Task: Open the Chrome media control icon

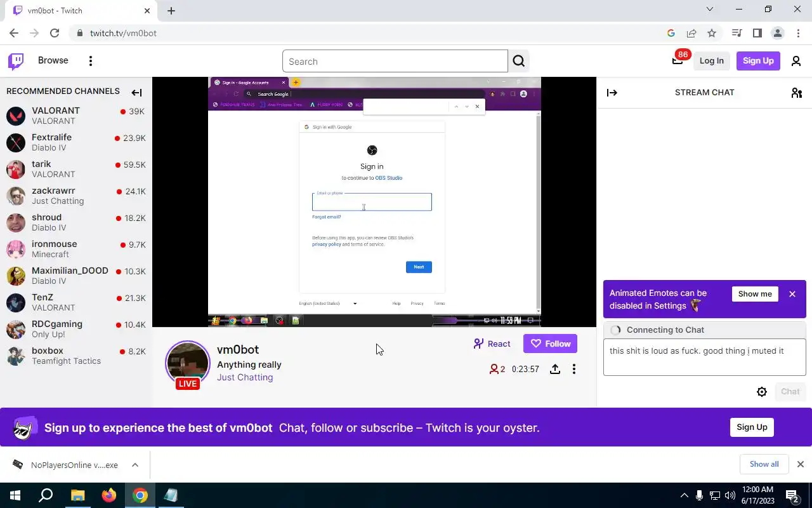Action: tap(737, 33)
